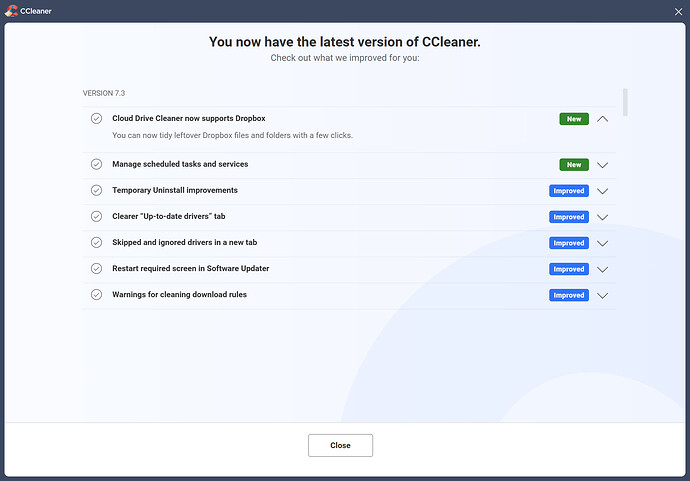Click checkmark icon beside Clearer Up-to-date drivers

96,216
